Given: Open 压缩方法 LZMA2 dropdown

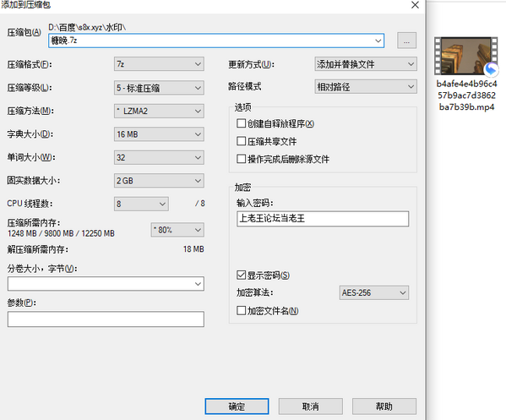Looking at the screenshot, I should (159, 111).
